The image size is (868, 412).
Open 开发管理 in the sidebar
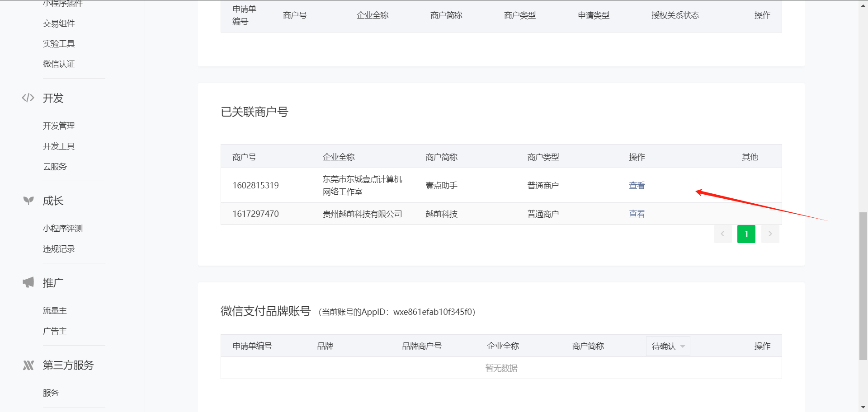coord(59,126)
